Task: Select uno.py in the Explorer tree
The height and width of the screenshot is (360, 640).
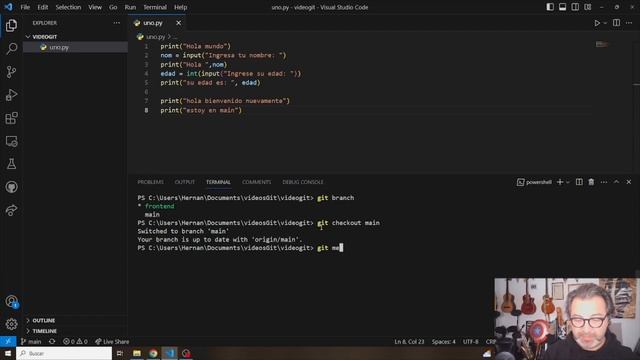Action: tap(76, 47)
